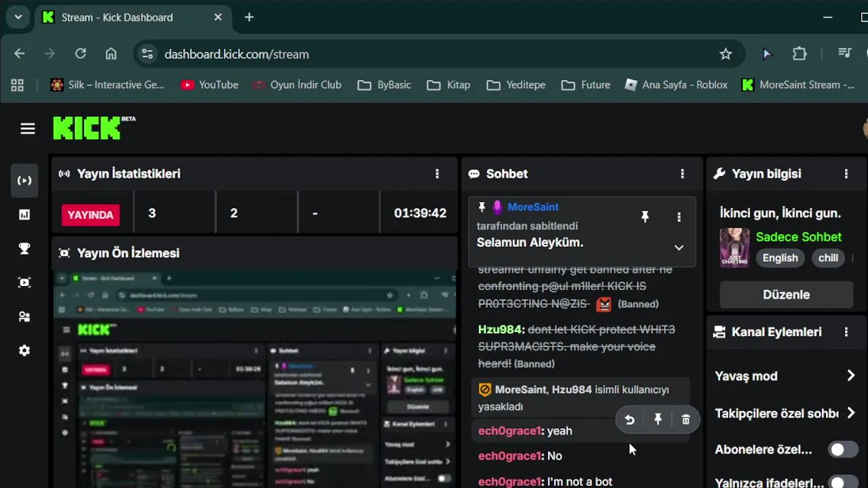Click the Just Chatting category thumbnail
Viewport: 868px width, 488px height.
tap(734, 247)
